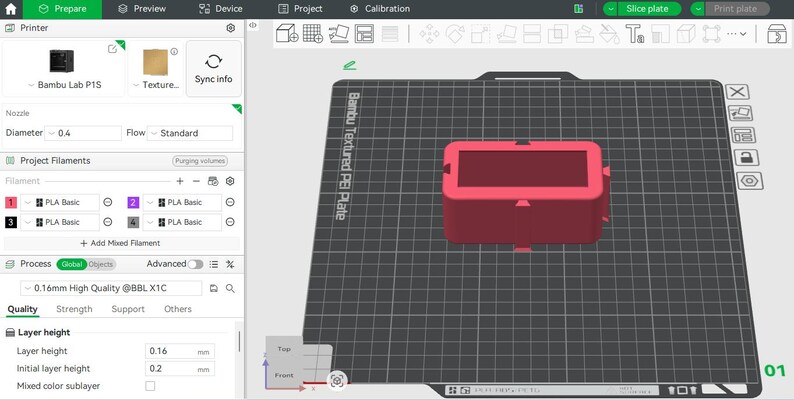
Task: Open printer settings gear icon
Action: coord(230,28)
